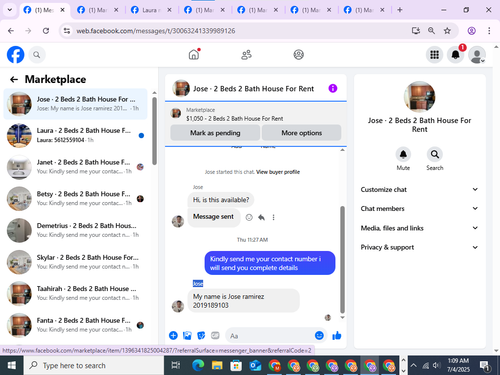Open more options dots beside 'Message sent'
This screenshot has height=375, width=500.
coord(273,217)
